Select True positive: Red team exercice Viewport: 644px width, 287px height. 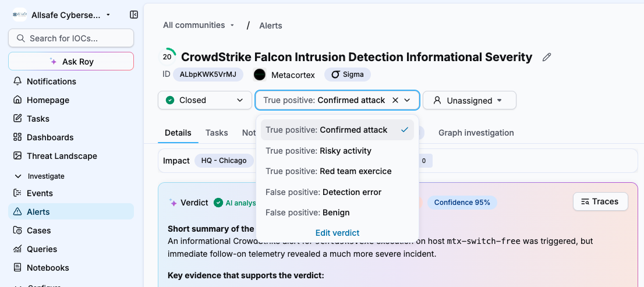pos(337,171)
